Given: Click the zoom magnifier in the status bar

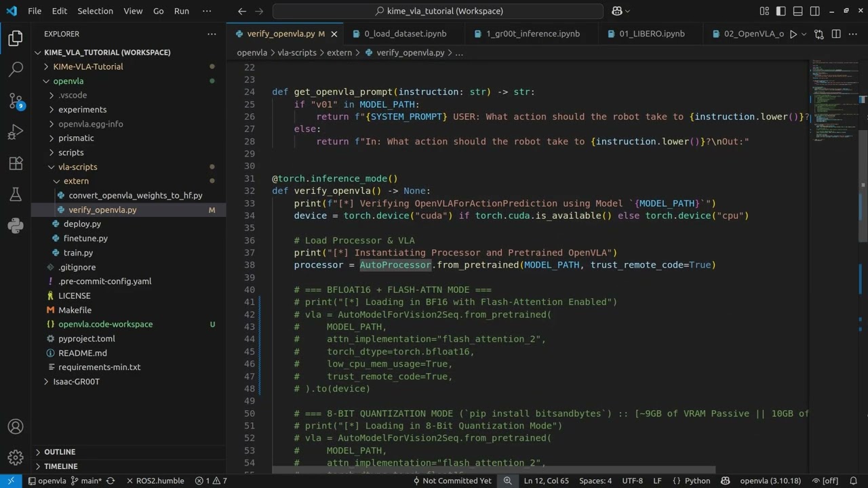Looking at the screenshot, I should pyautogui.click(x=508, y=481).
